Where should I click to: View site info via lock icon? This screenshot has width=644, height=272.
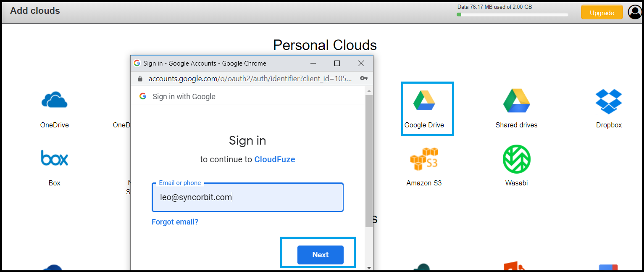[x=140, y=79]
